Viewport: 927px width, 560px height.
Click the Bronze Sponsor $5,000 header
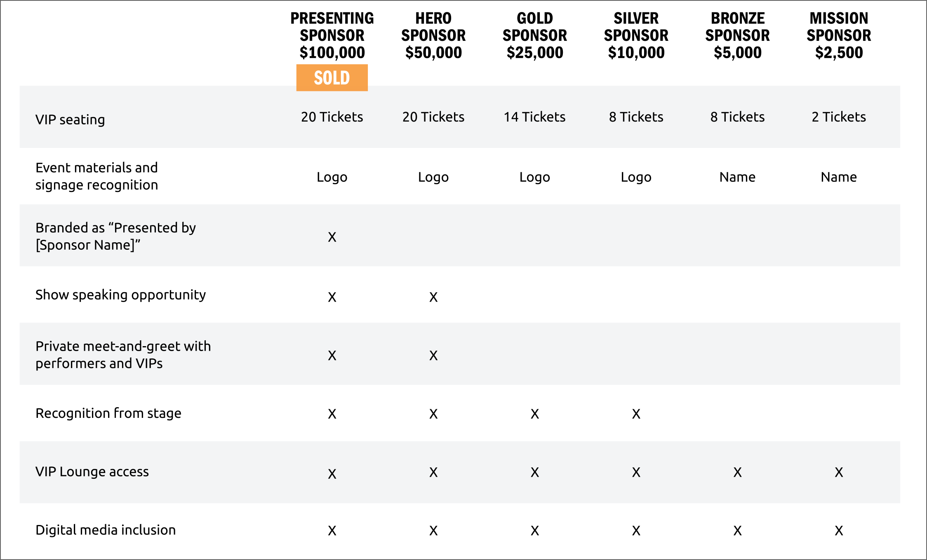(738, 35)
